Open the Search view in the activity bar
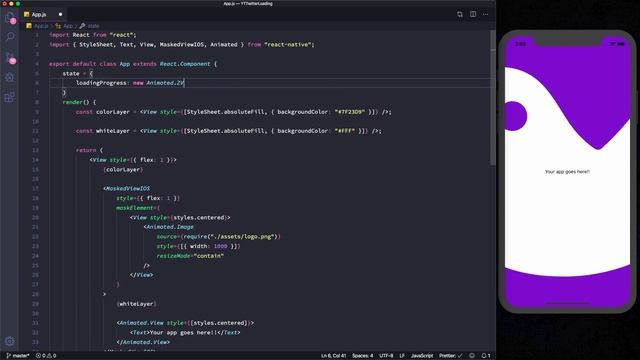 pyautogui.click(x=10, y=37)
